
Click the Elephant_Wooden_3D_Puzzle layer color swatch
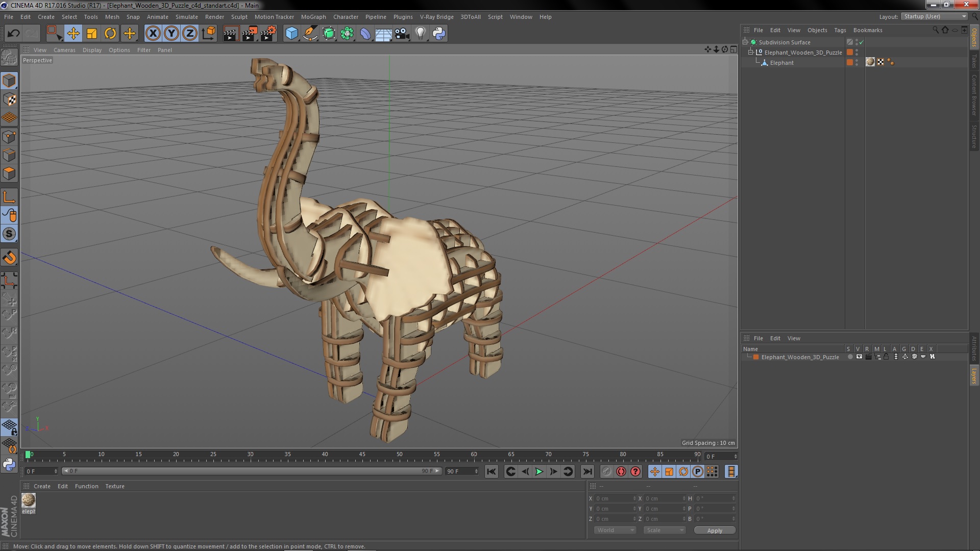click(756, 357)
